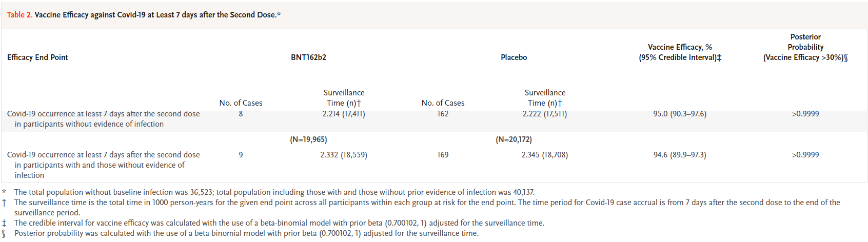Screen dimensions: 868x242
Task: Select the efficacy value "94.6 (89.9–97.3)"
Action: (680, 155)
